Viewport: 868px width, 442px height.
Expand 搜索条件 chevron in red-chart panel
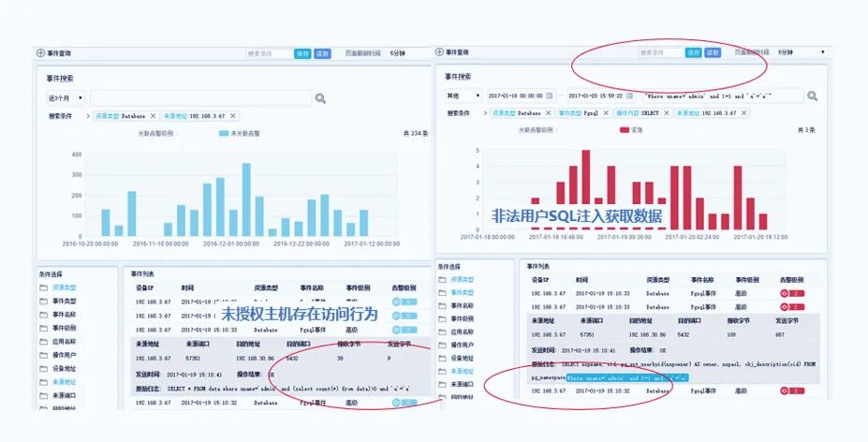coord(486,113)
